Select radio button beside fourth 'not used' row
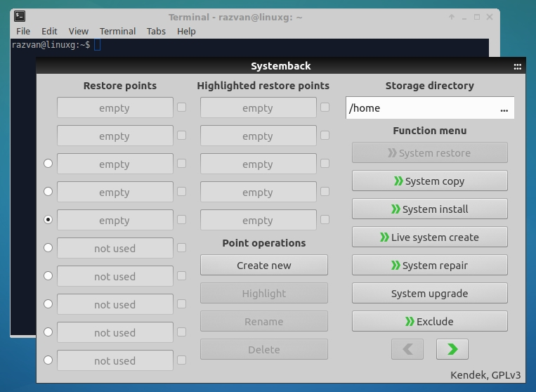This screenshot has height=392, width=536. (x=48, y=332)
